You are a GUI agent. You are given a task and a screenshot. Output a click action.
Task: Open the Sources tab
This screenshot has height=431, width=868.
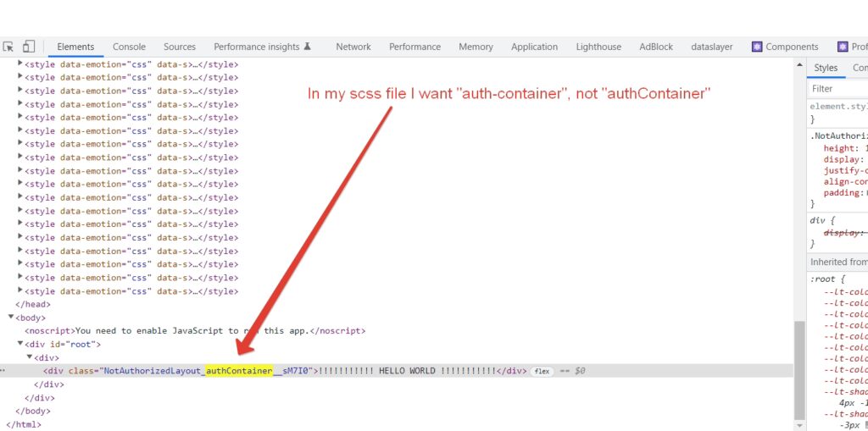coord(179,47)
